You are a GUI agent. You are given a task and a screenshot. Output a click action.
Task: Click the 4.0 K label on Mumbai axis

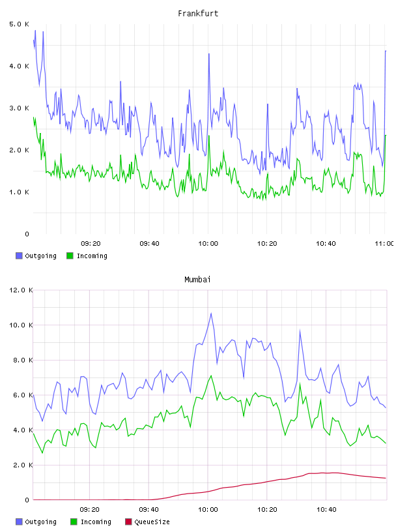tap(23, 430)
